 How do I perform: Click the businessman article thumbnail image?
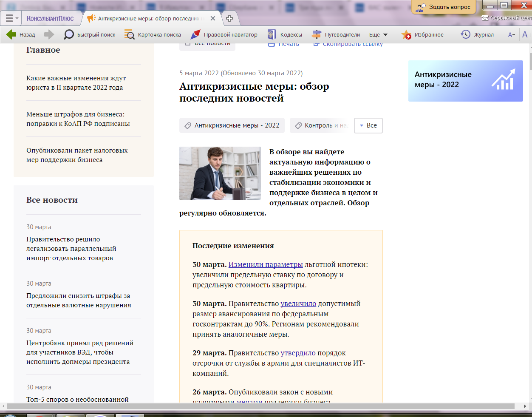click(x=220, y=173)
